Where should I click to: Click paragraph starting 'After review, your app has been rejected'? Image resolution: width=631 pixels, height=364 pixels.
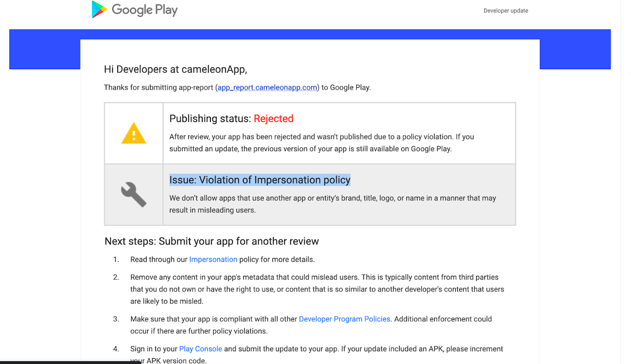(322, 142)
